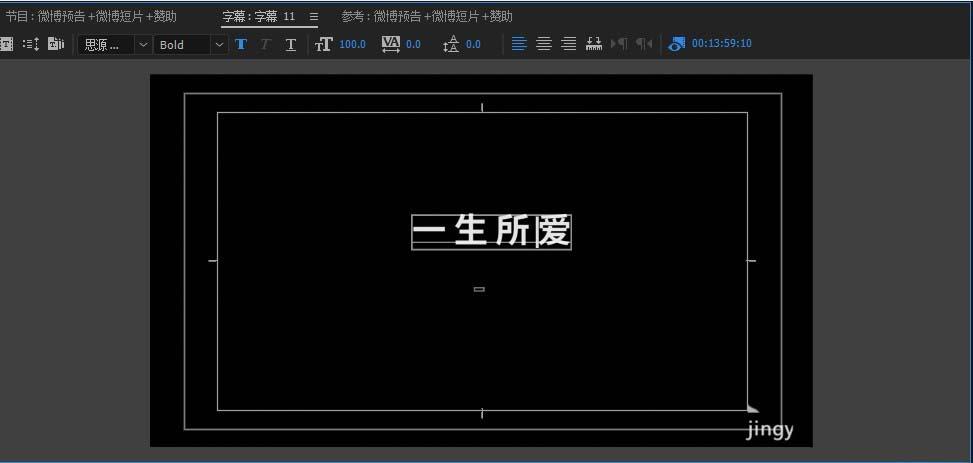Select the leading value 0.0

coord(473,44)
